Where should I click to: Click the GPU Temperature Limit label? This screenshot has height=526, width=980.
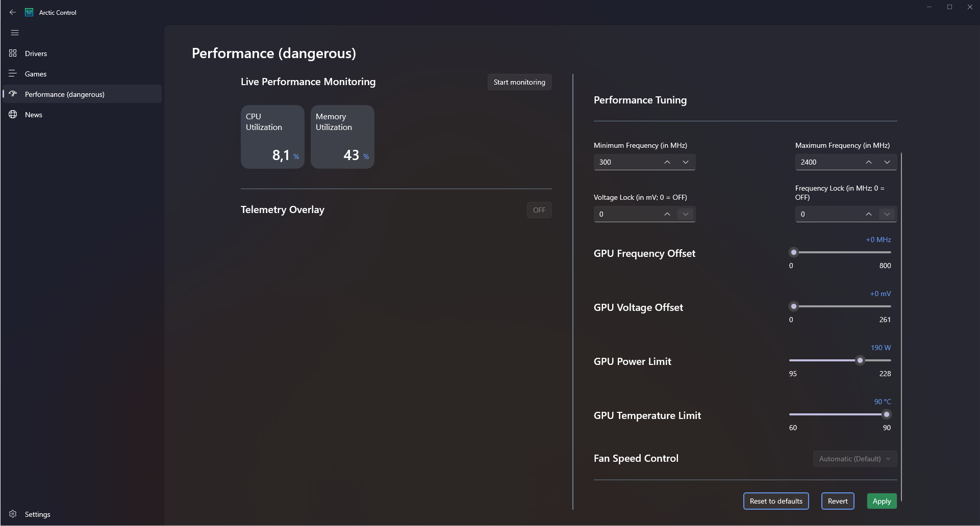point(647,415)
